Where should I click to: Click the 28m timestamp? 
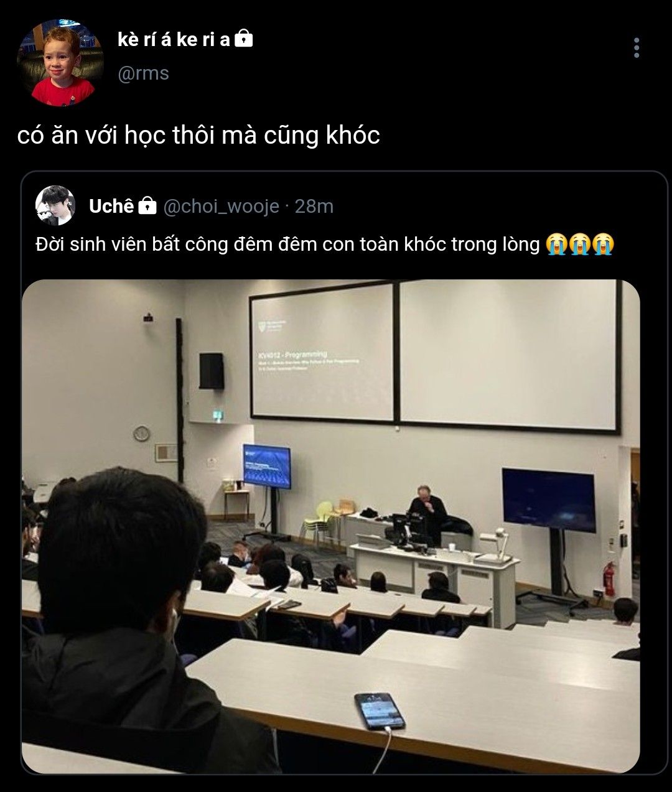(x=314, y=206)
